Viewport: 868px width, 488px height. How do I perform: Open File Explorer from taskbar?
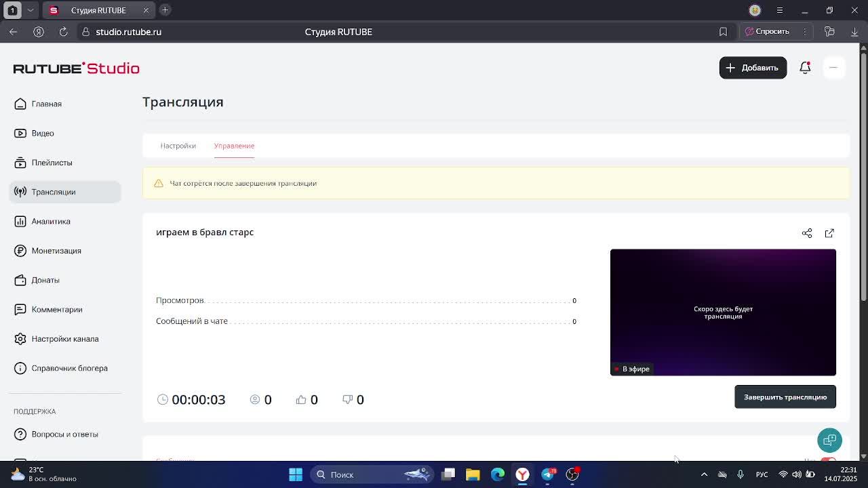tap(473, 474)
